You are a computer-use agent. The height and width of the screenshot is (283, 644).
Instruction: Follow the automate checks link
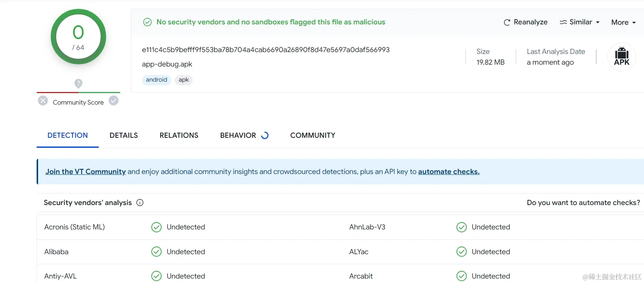449,171
